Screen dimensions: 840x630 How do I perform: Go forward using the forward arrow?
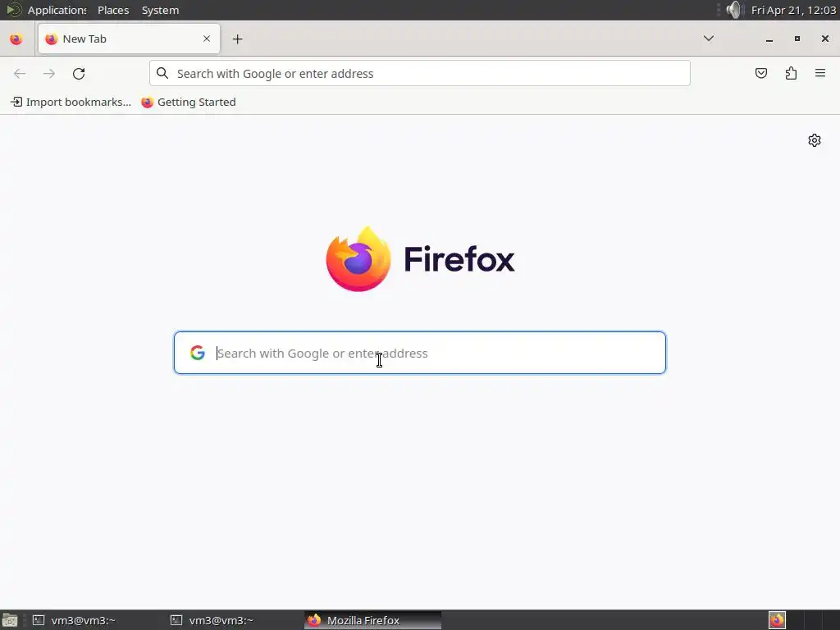point(48,73)
